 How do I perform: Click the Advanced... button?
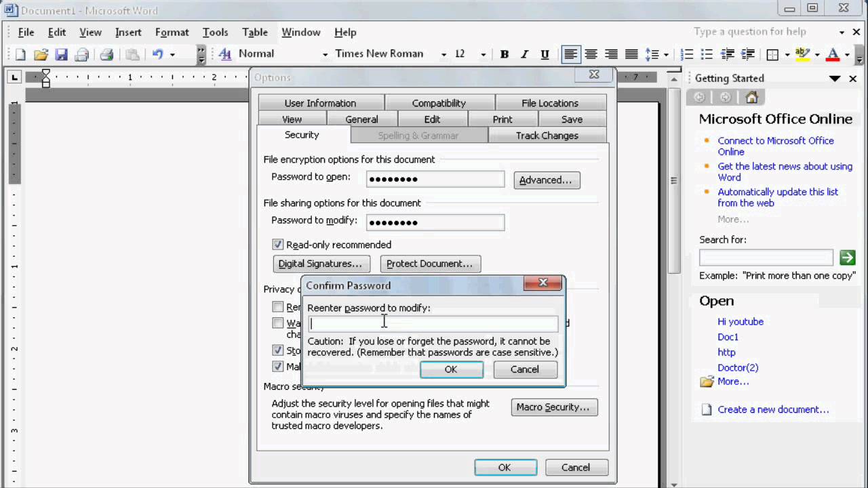547,180
